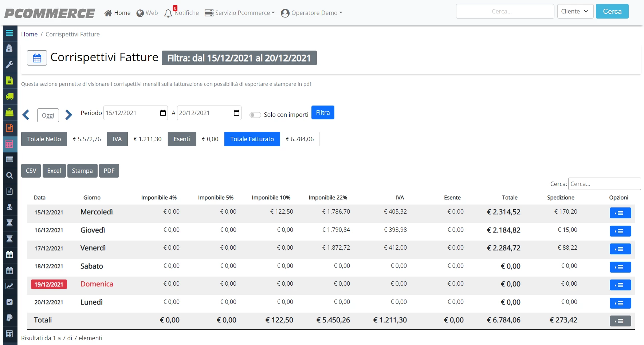Screen dimensions: 644x345
Task: Go to previous period with left chevron
Action: (26, 115)
